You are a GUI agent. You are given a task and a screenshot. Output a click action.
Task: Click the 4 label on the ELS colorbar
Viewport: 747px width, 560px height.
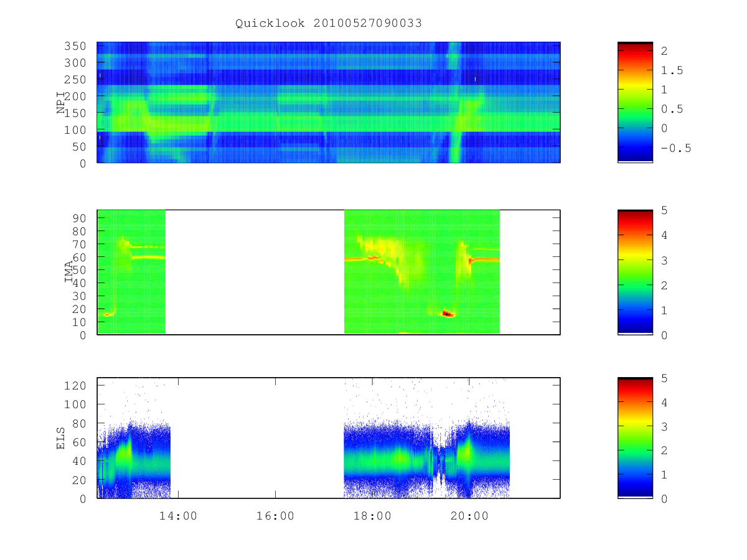665,402
